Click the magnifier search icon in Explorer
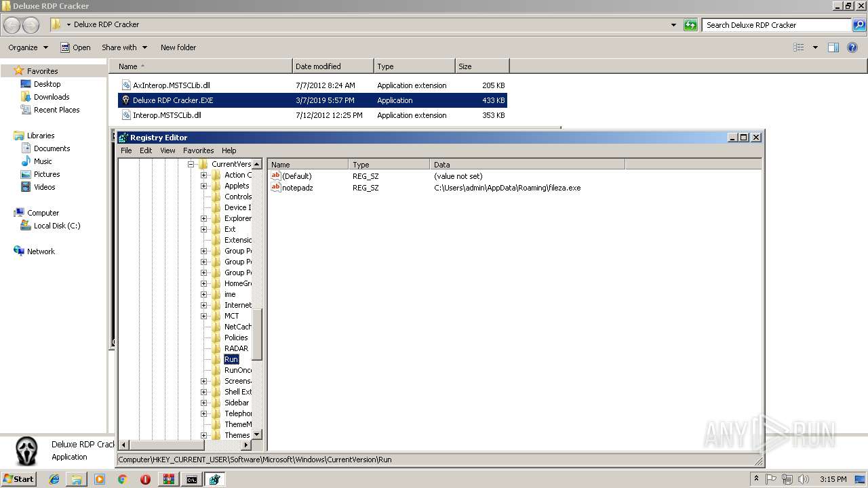The width and height of the screenshot is (868, 488). click(x=859, y=25)
